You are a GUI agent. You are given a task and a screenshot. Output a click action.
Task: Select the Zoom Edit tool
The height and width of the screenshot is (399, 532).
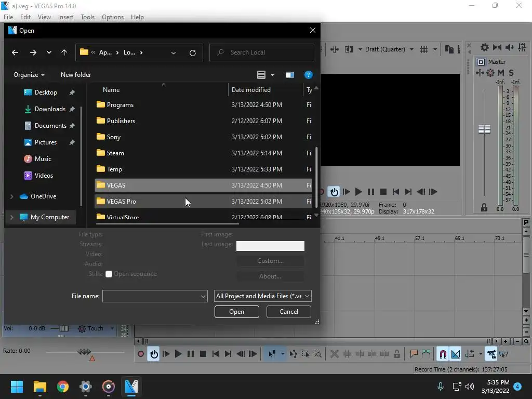pos(318,354)
